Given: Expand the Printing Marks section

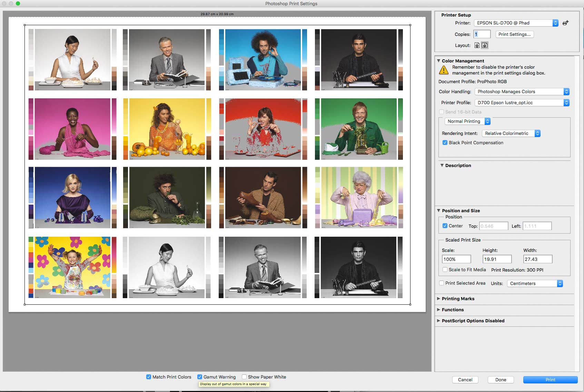Looking at the screenshot, I should pyautogui.click(x=439, y=298).
